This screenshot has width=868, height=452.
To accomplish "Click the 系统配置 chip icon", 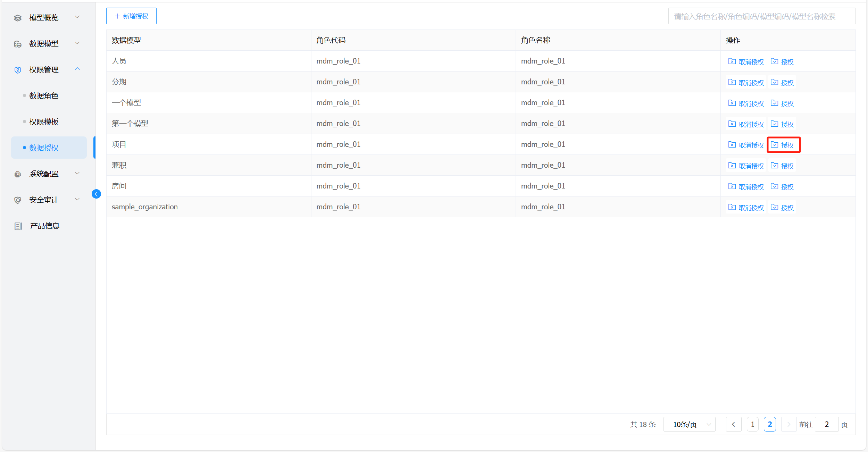I will point(18,174).
